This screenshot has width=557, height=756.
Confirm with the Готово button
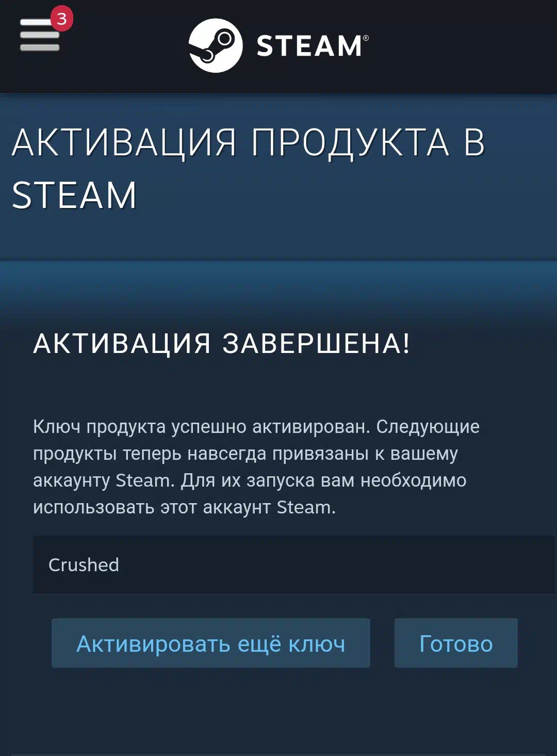[x=456, y=643]
